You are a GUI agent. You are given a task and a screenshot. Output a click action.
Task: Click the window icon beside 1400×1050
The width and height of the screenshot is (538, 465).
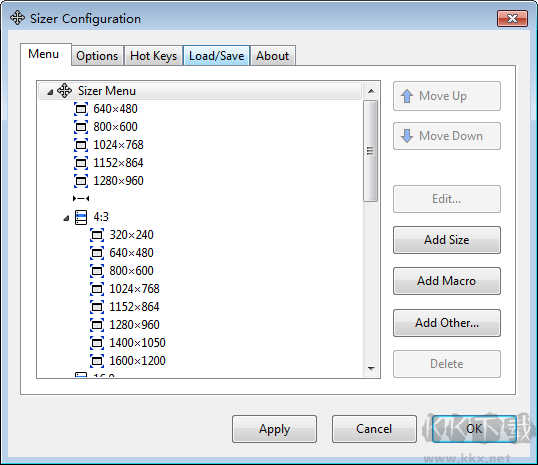[97, 343]
